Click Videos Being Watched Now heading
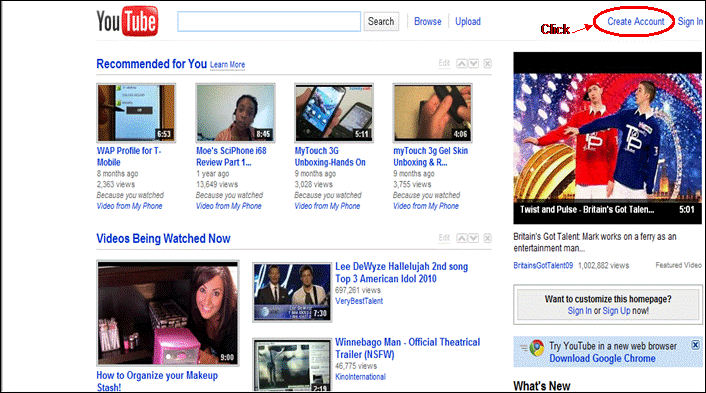This screenshot has height=393, width=706. pyautogui.click(x=163, y=238)
